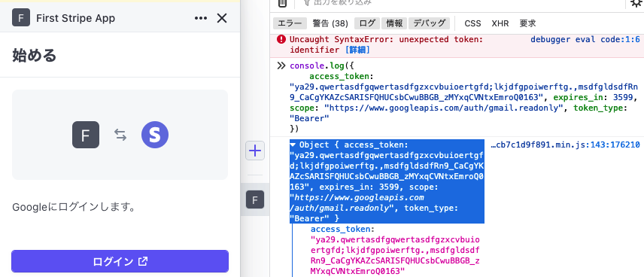The height and width of the screenshot is (277, 644).
Task: Click the dark F app icon in connection card
Action: click(x=86, y=135)
